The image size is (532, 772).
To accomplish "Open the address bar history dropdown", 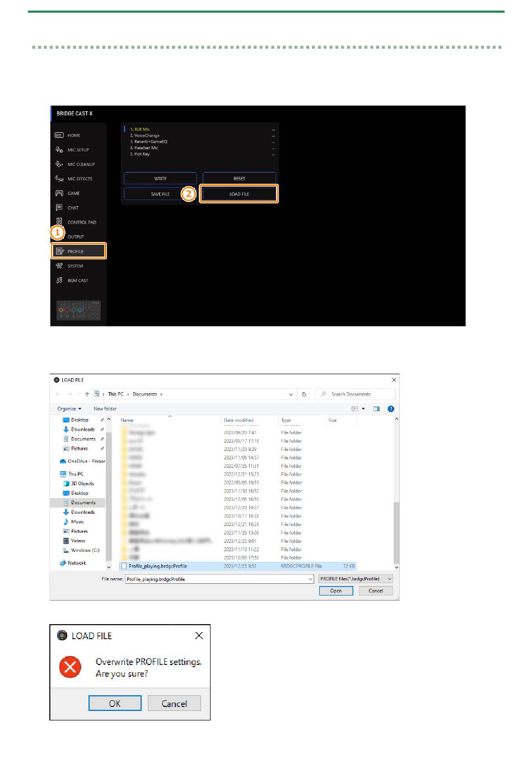I will pos(291,394).
